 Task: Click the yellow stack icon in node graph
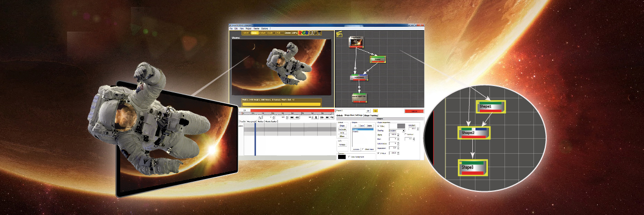coord(339,34)
